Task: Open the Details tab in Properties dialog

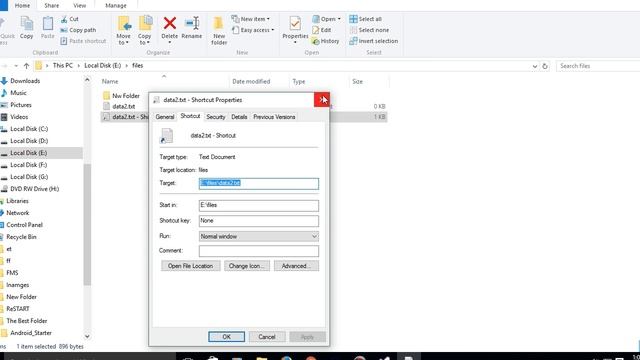Action: [x=239, y=117]
